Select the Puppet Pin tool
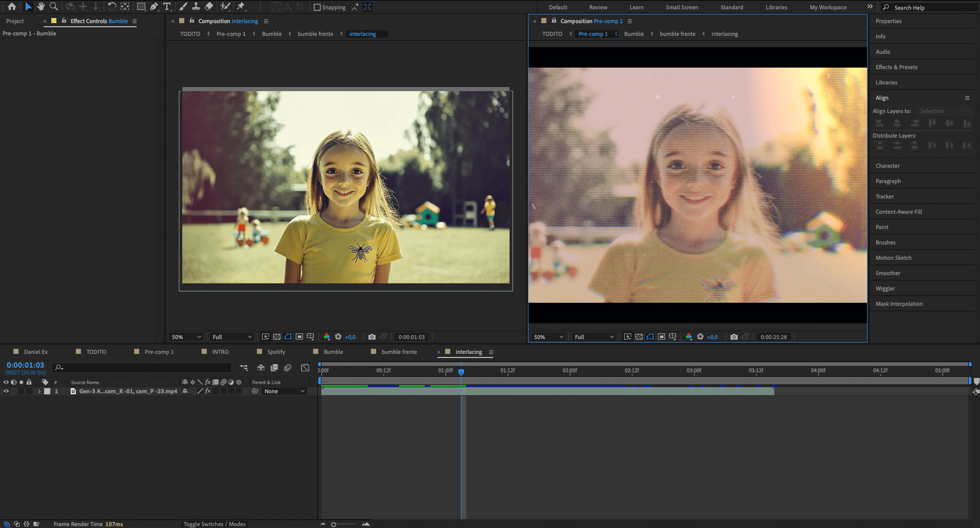 [x=241, y=6]
